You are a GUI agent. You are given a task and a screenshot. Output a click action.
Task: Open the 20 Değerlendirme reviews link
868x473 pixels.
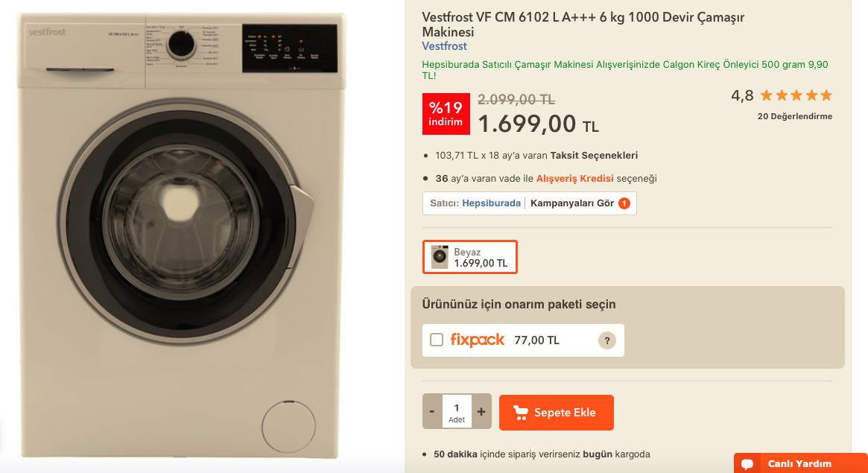(x=794, y=116)
